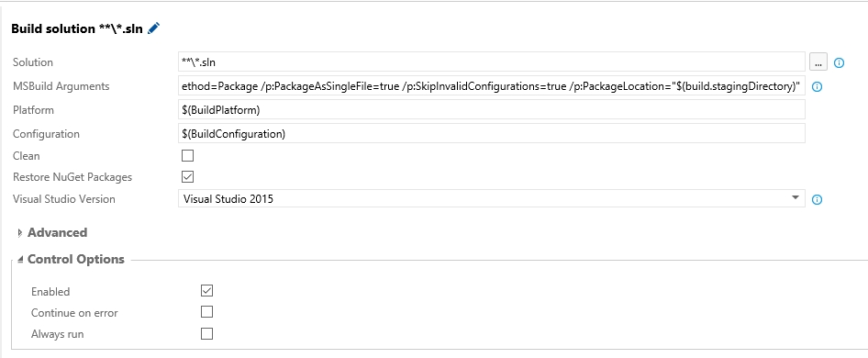Select the Platform field with $(BuildPlatform)
The height and width of the screenshot is (358, 868).
point(492,110)
